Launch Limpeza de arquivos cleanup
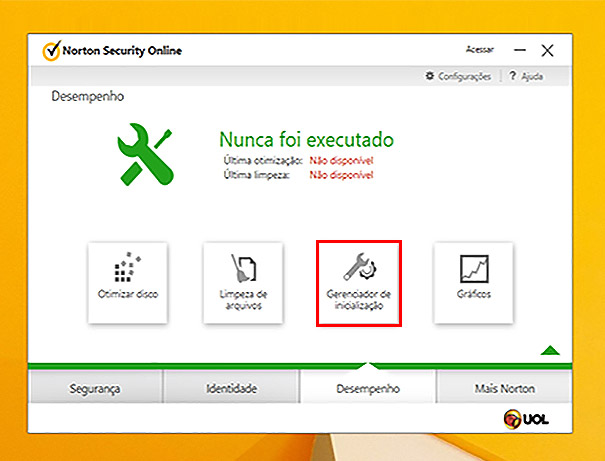Viewport: 605px width, 461px height. pos(243,283)
